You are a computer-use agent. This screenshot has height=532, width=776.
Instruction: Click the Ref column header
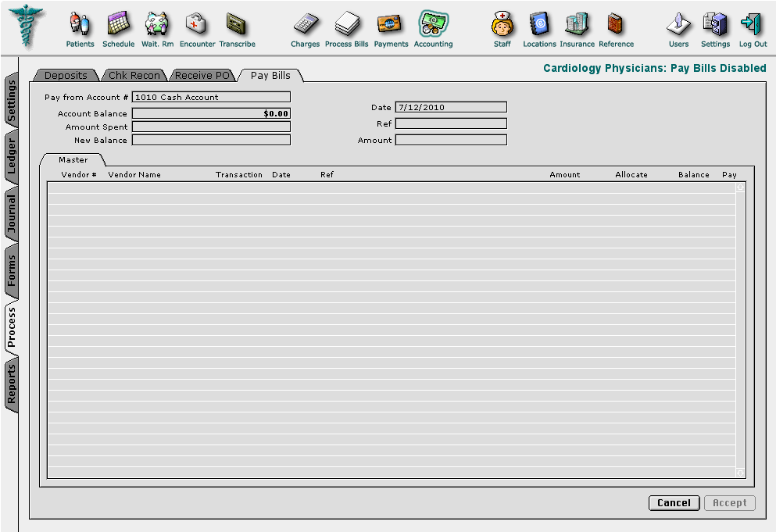(327, 175)
